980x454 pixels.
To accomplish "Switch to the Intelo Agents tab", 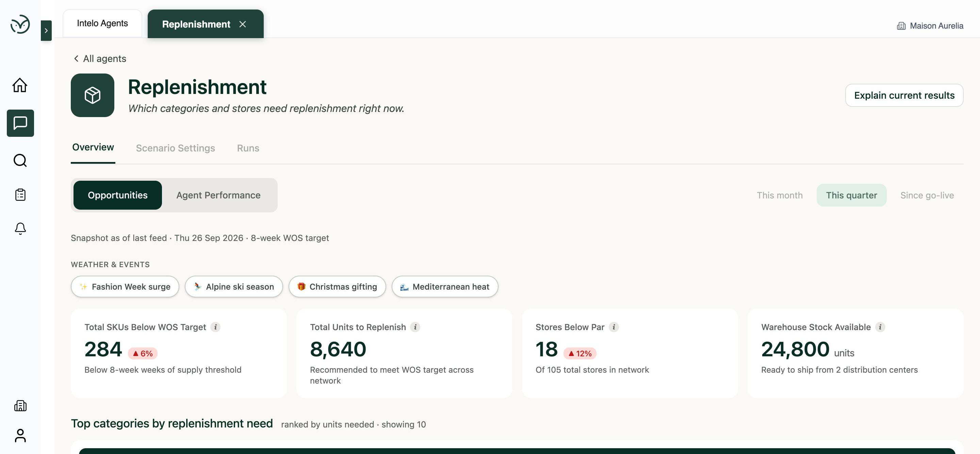I will pos(102,23).
